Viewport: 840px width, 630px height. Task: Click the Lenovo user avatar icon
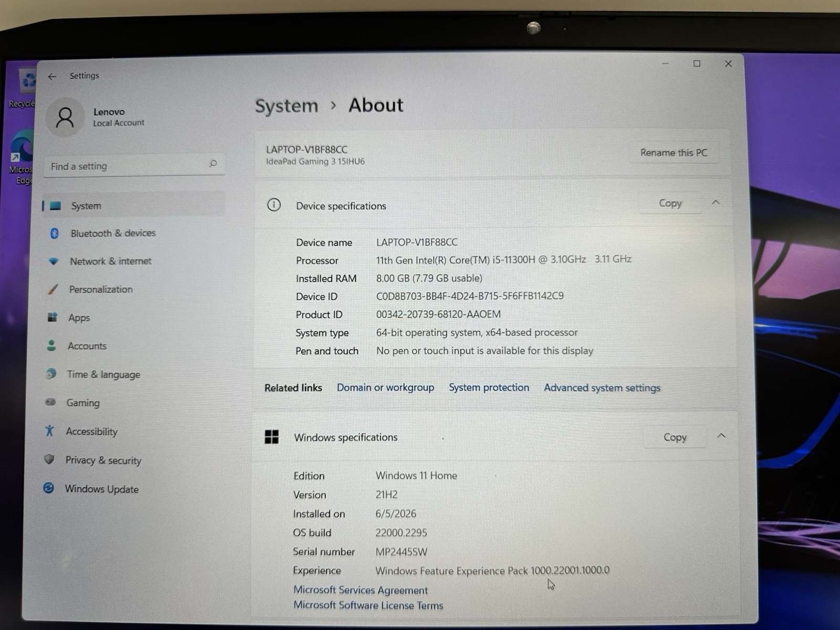(x=65, y=118)
